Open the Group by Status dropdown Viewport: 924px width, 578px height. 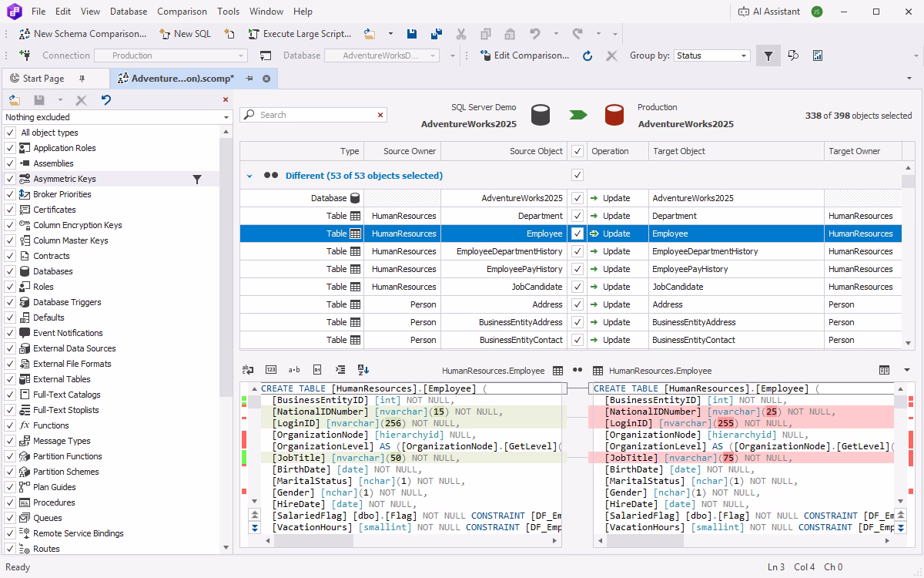pyautogui.click(x=712, y=55)
